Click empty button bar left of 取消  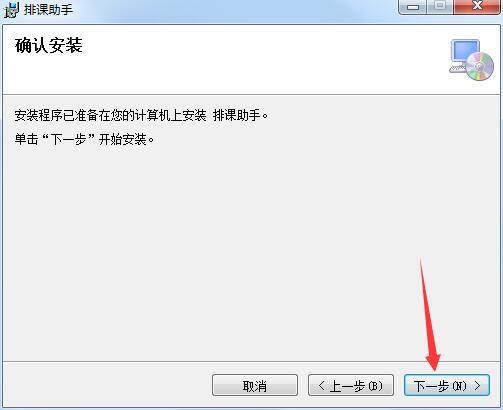coord(107,385)
